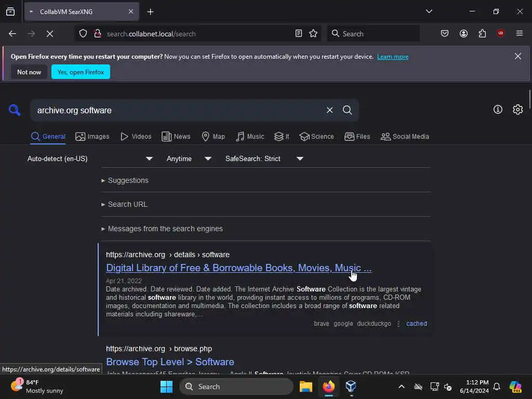The height and width of the screenshot is (399, 532).
Task: Click the taskbar Search box
Action: [236, 387]
